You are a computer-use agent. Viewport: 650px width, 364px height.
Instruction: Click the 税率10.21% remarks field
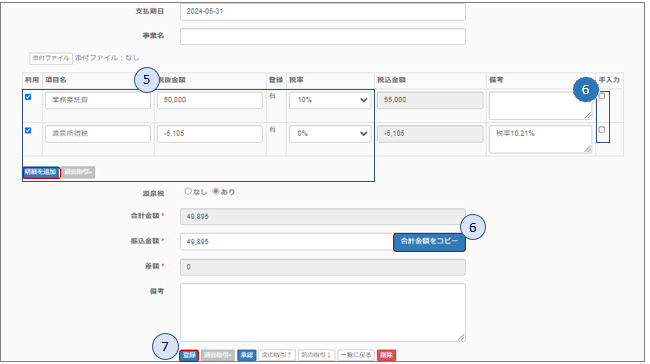coord(541,139)
